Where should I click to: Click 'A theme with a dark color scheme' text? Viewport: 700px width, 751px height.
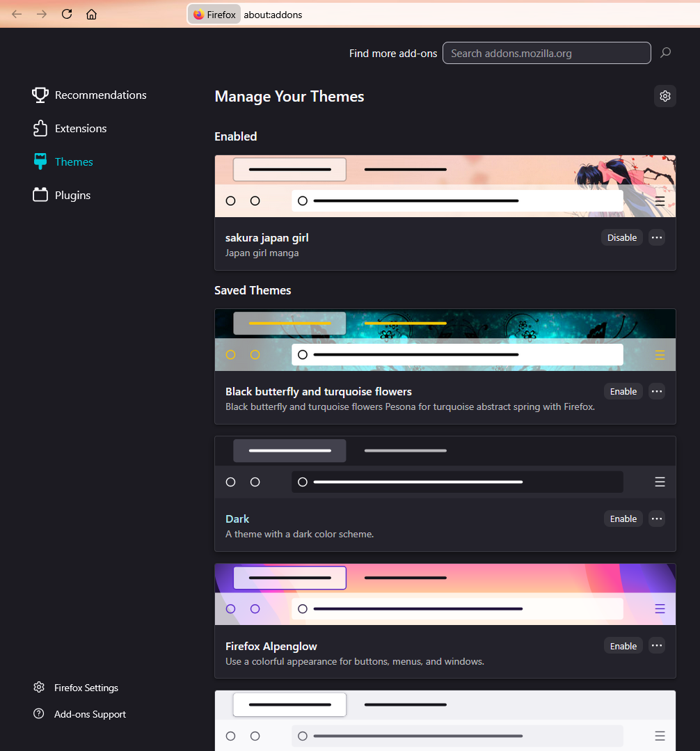[x=299, y=534]
